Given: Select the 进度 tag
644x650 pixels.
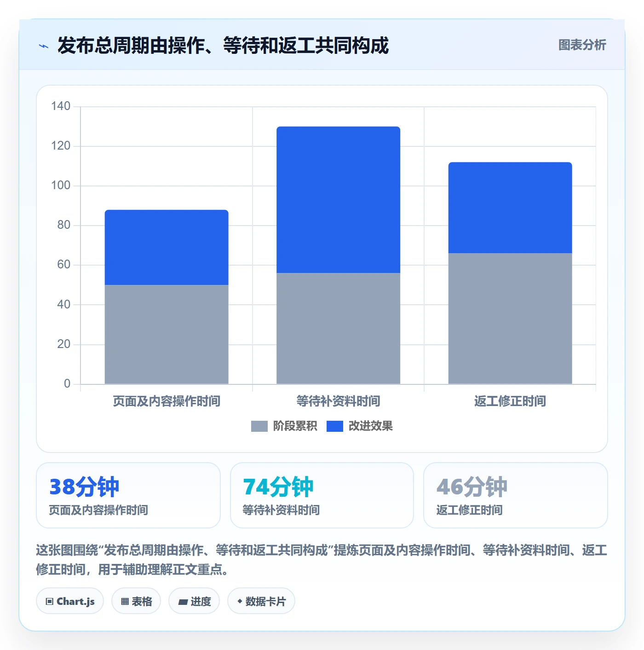Looking at the screenshot, I should pyautogui.click(x=194, y=601).
